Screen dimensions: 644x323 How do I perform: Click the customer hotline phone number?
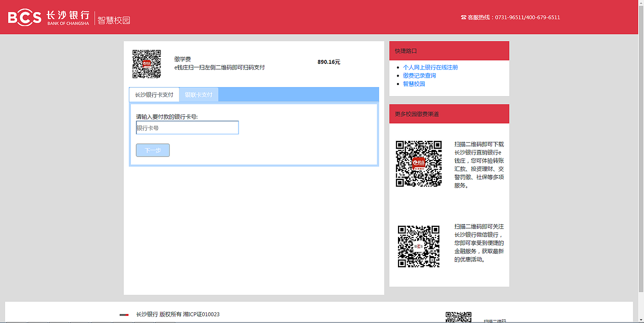(x=527, y=17)
